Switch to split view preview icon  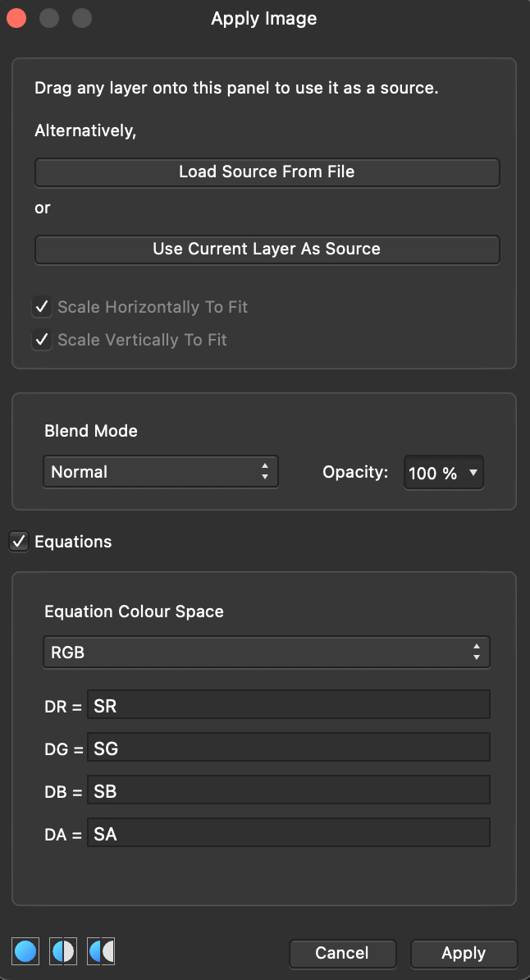tap(63, 951)
